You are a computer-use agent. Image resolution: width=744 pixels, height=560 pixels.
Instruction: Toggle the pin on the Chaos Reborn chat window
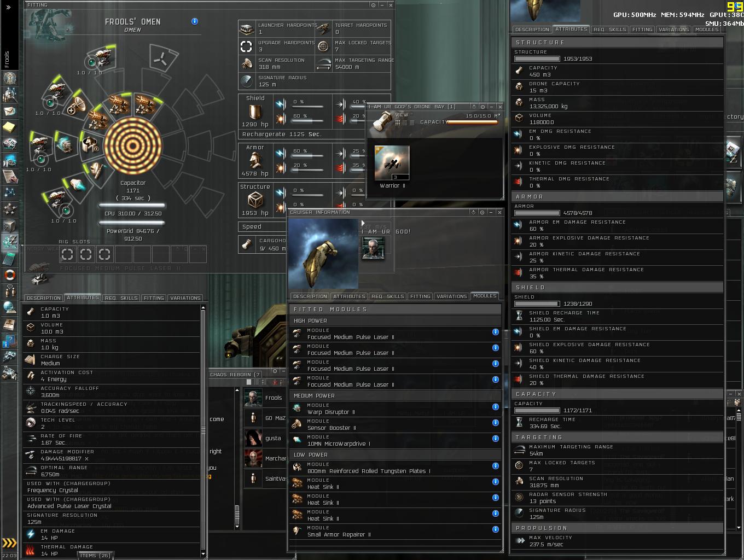click(x=275, y=371)
